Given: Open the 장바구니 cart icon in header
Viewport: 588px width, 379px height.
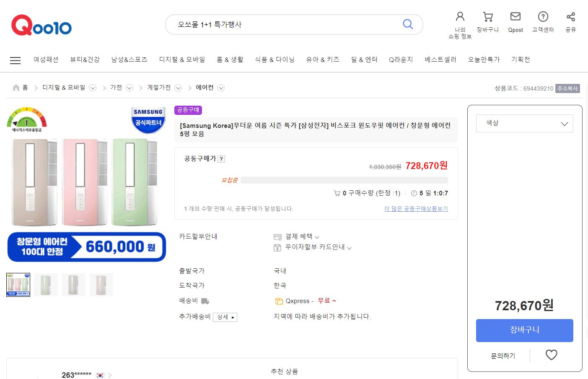Looking at the screenshot, I should click(x=487, y=16).
